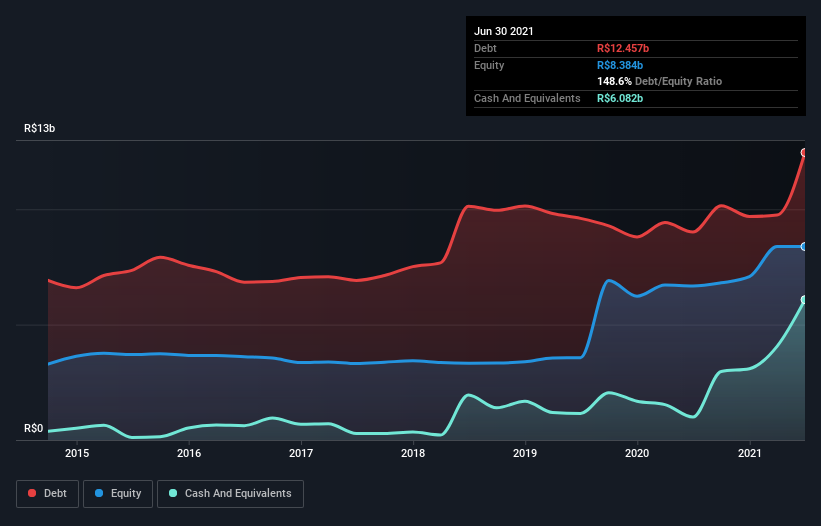
Task: Click the R$6.082b cash value
Action: click(x=620, y=98)
